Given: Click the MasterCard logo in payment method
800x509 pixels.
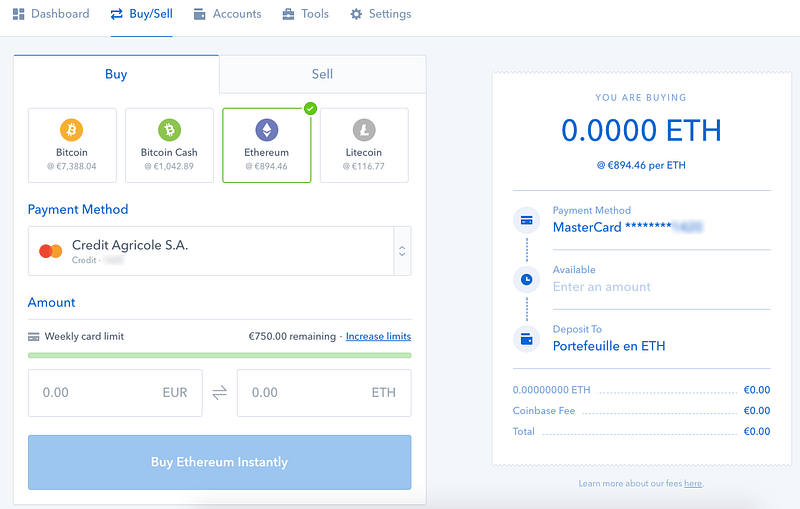Looking at the screenshot, I should click(x=51, y=251).
